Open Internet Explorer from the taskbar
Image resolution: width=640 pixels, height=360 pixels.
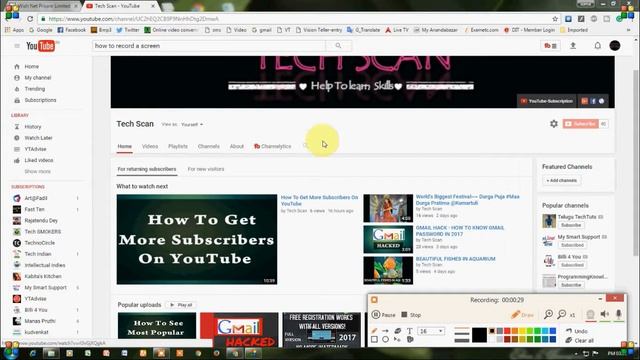[33, 353]
